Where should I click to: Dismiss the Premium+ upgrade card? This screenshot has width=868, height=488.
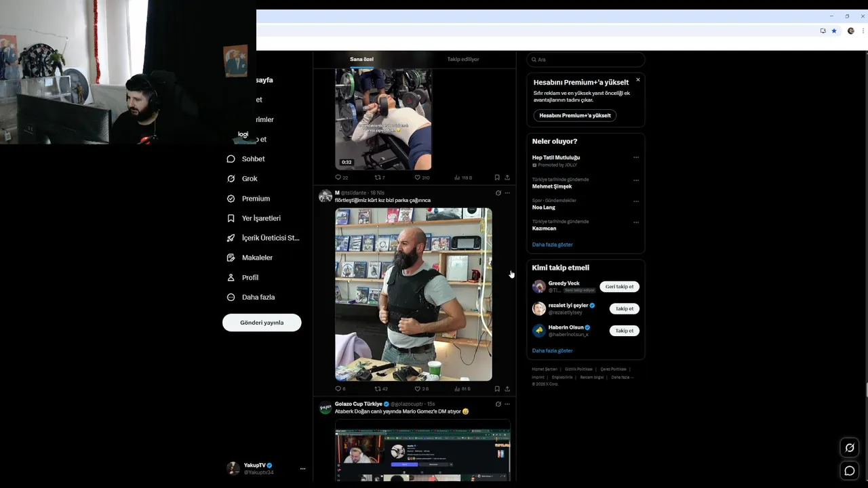tap(637, 80)
